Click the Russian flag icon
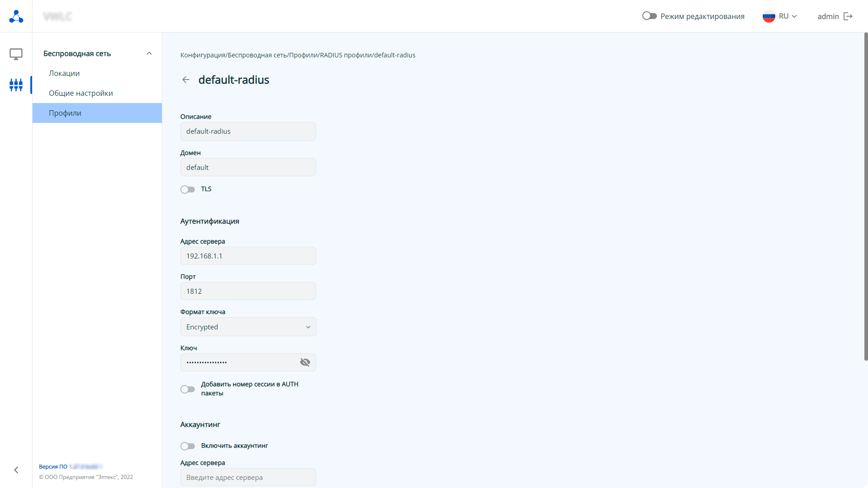 click(x=769, y=16)
